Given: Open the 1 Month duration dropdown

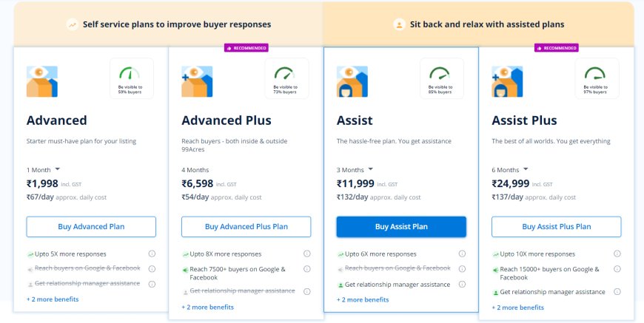Looking at the screenshot, I should 44,169.
